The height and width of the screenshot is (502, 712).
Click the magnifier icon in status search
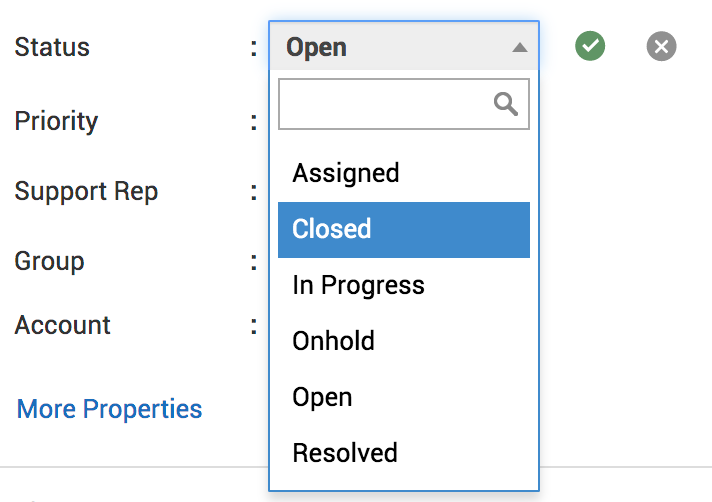tap(506, 104)
